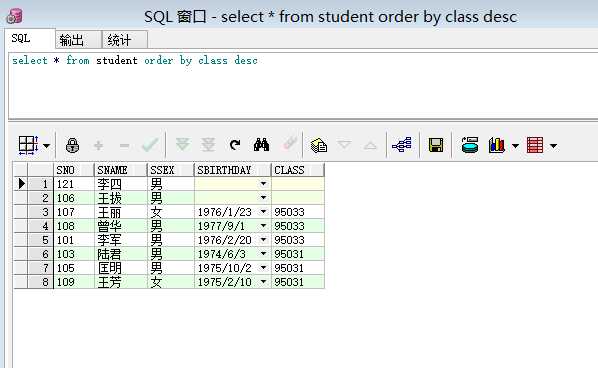Screen dimensions: 598x368
Task: Click the refresh query icon
Action: coord(235,145)
